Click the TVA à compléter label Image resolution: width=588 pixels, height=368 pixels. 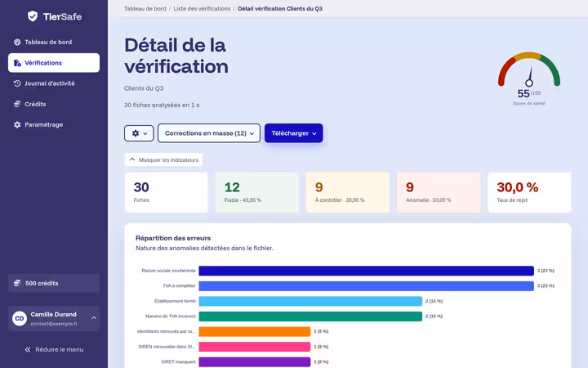click(179, 286)
